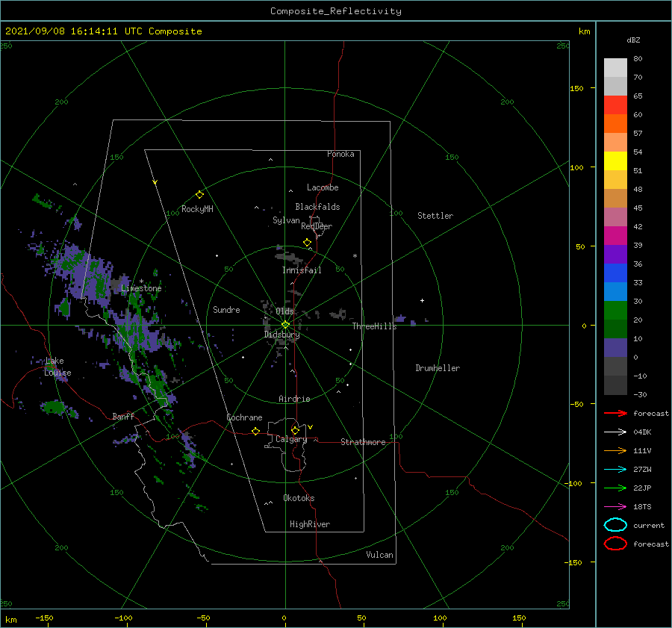Select the radar center diamond at Didsbury
This screenshot has width=672, height=628.
[285, 325]
